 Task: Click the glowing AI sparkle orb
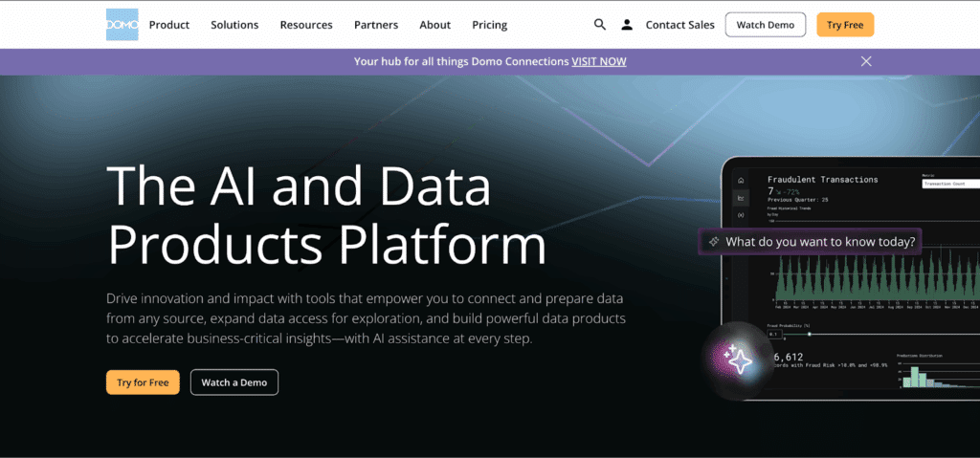[737, 360]
